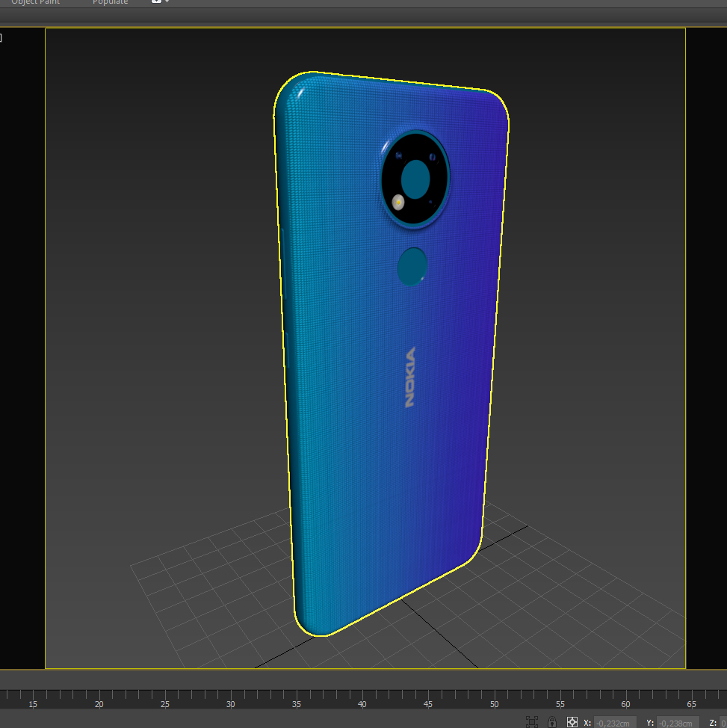Click the X coordinate input field
The height and width of the screenshot is (728, 727).
pos(615,723)
